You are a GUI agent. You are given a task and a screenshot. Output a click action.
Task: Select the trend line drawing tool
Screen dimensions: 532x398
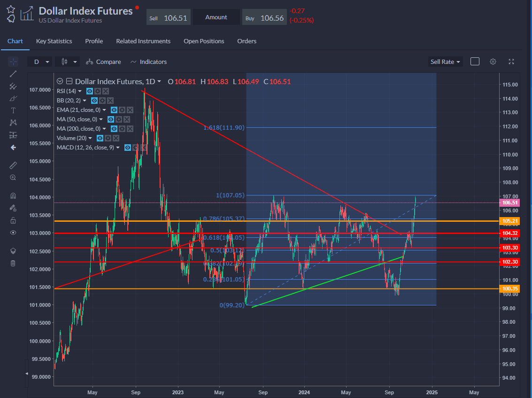[x=13, y=74]
